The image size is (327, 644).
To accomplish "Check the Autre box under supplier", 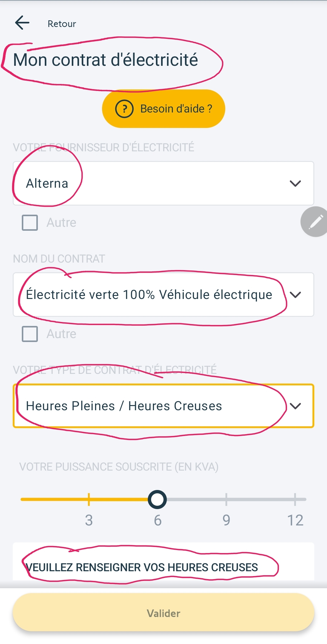I will (x=30, y=223).
